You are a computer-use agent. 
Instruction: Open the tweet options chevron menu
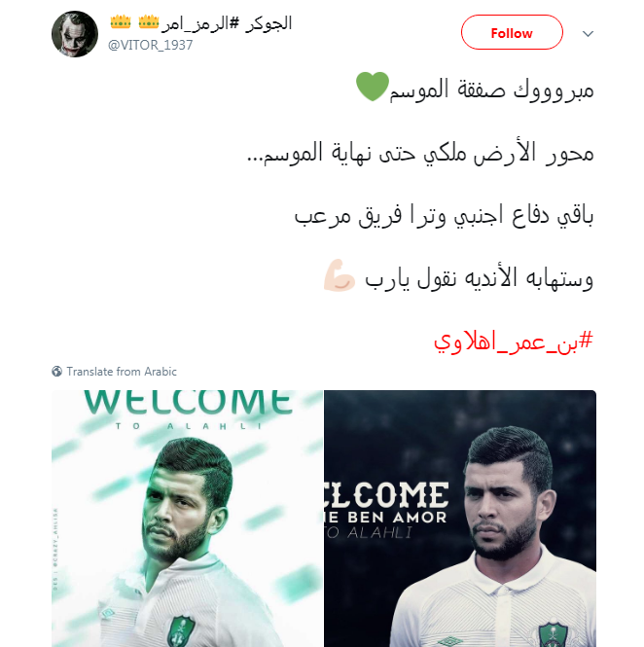[588, 33]
